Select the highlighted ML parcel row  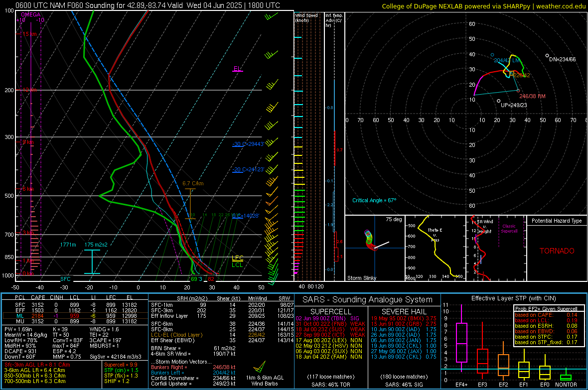tap(75, 316)
